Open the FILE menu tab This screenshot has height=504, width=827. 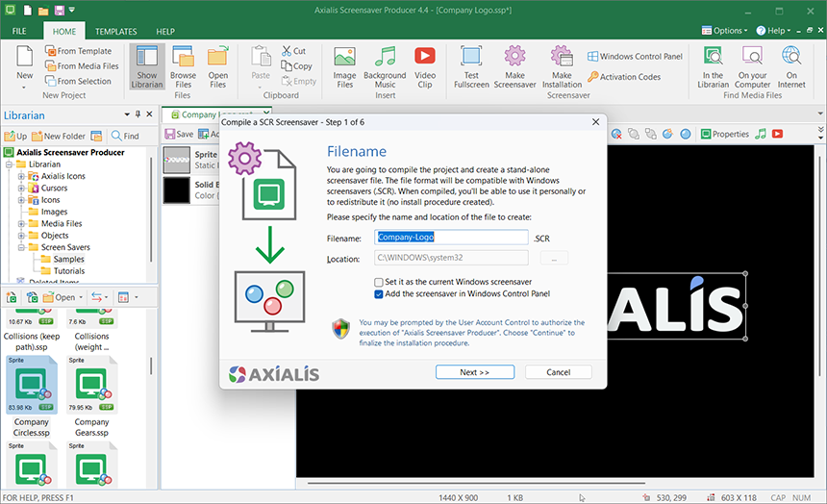(x=18, y=32)
